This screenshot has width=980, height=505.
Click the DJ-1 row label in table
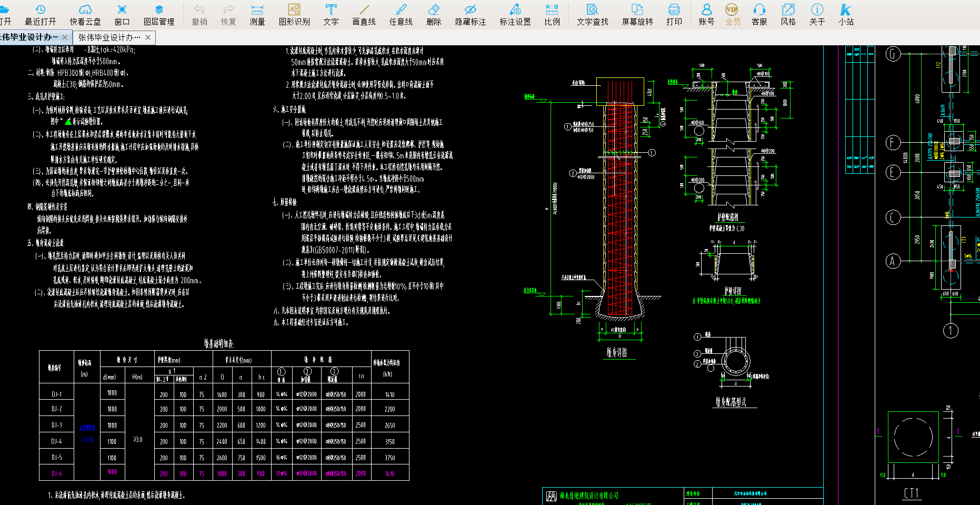coord(56,394)
